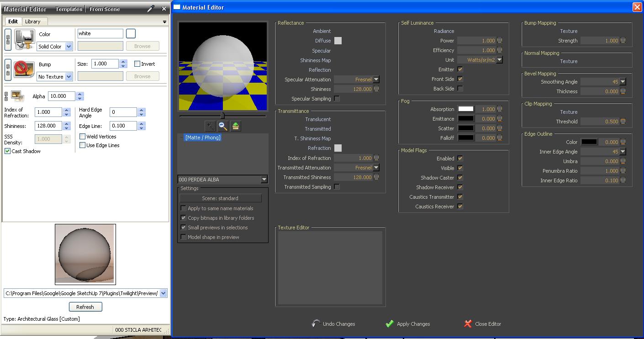Image resolution: width=644 pixels, height=339 pixels.
Task: Click the spinner knob beside Bump Mapping Strength
Action: [623, 41]
